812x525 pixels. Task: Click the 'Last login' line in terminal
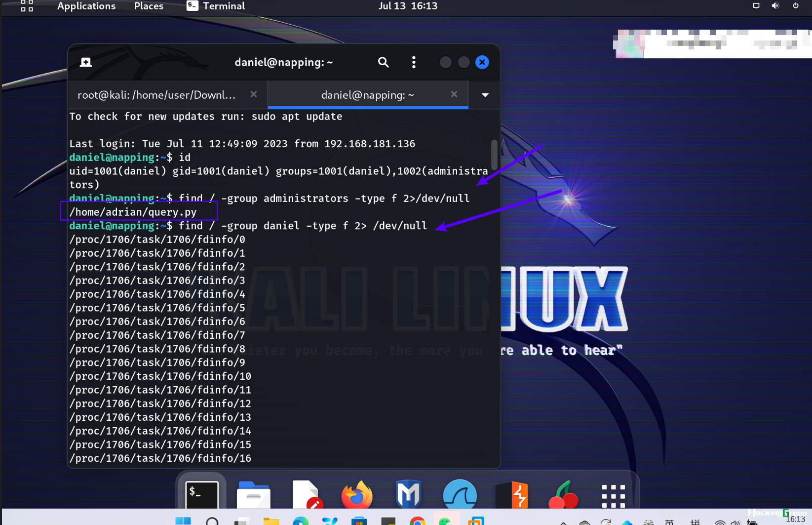point(242,144)
